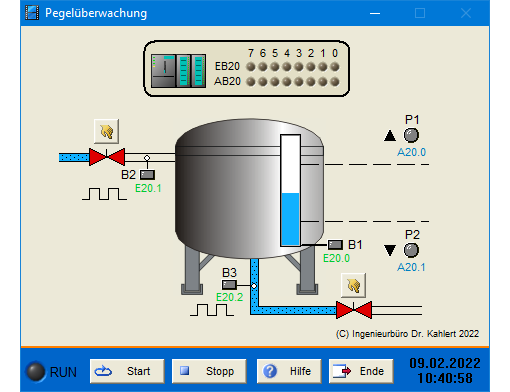Click the hand icon above outlet valve
The width and height of the screenshot is (510, 392).
point(353,286)
